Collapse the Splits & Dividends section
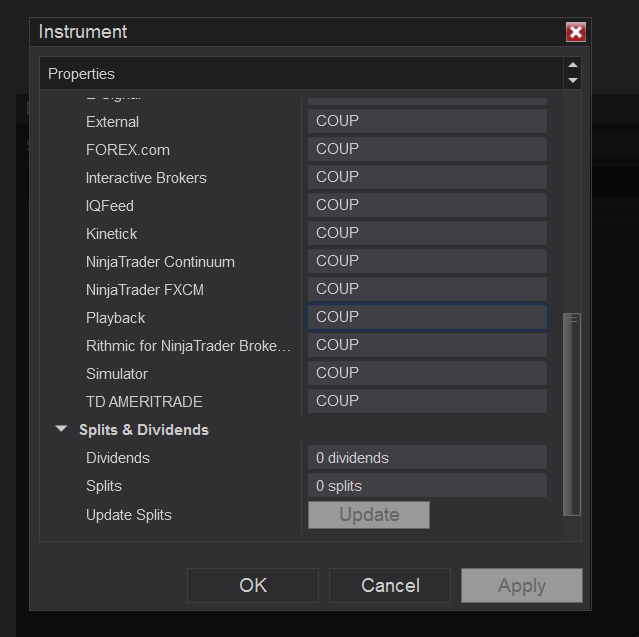Viewport: 639px width, 637px height. click(62, 430)
